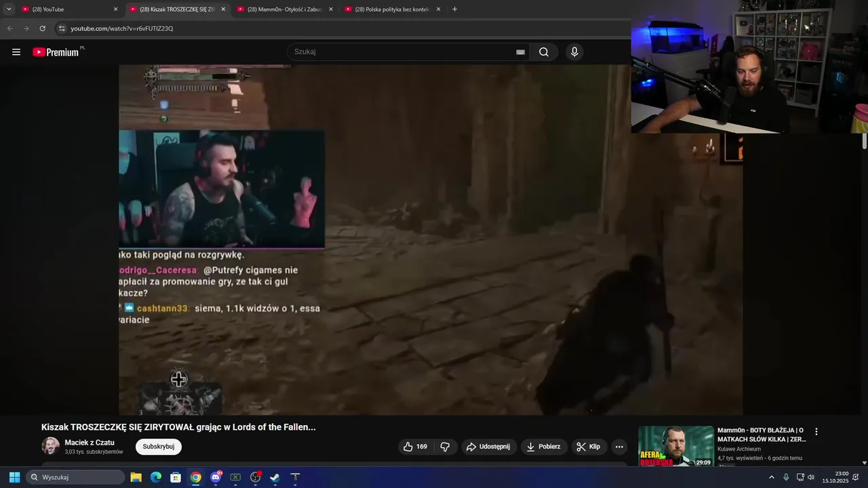This screenshot has width=868, height=488.
Task: Click the Wyszukaj taskbar search box
Action: pos(76,477)
